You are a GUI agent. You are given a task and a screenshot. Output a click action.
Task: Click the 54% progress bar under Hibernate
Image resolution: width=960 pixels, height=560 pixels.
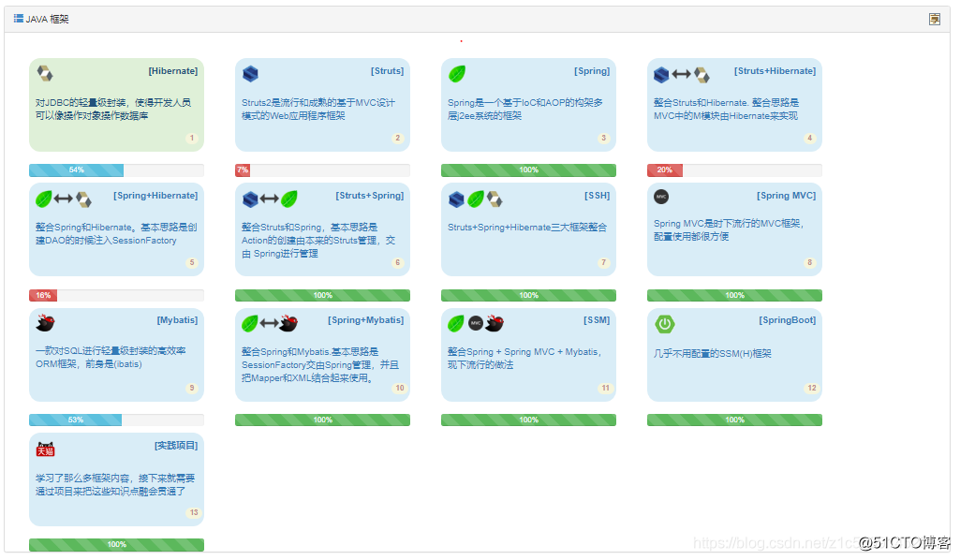(116, 170)
